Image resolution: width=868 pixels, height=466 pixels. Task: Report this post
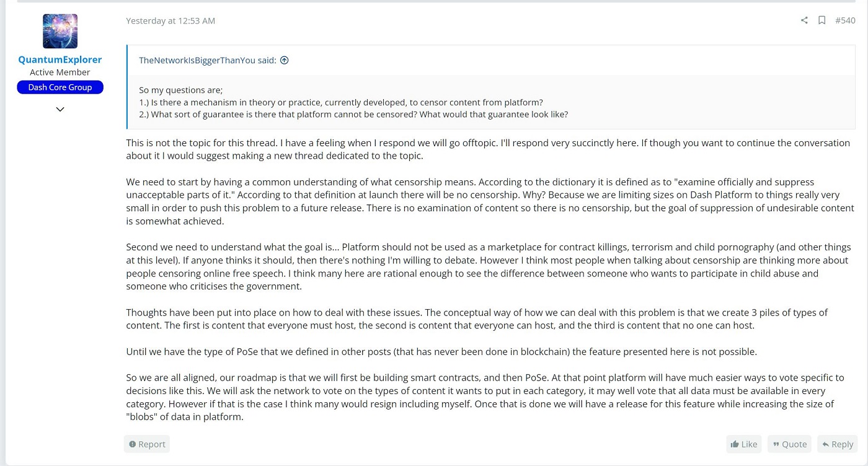click(x=147, y=444)
